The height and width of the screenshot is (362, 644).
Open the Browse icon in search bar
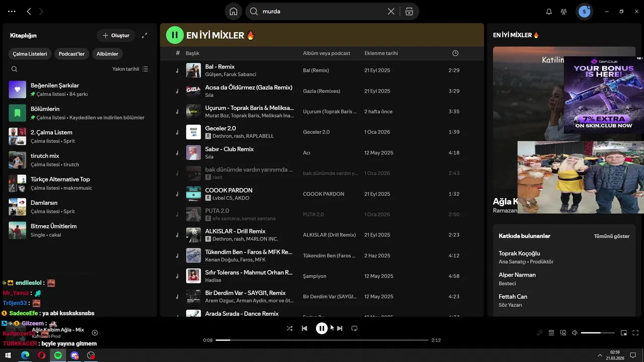409,11
